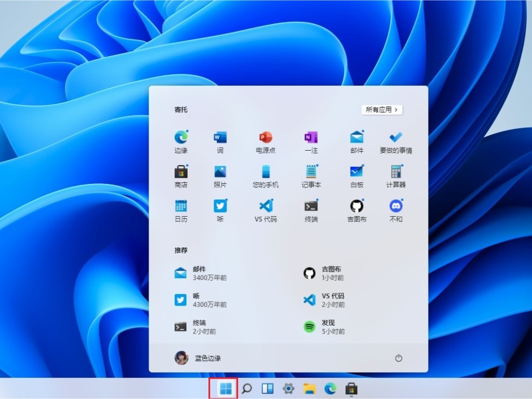Click the 所有应用 button
Image resolution: width=532 pixels, height=399 pixels.
click(x=381, y=110)
